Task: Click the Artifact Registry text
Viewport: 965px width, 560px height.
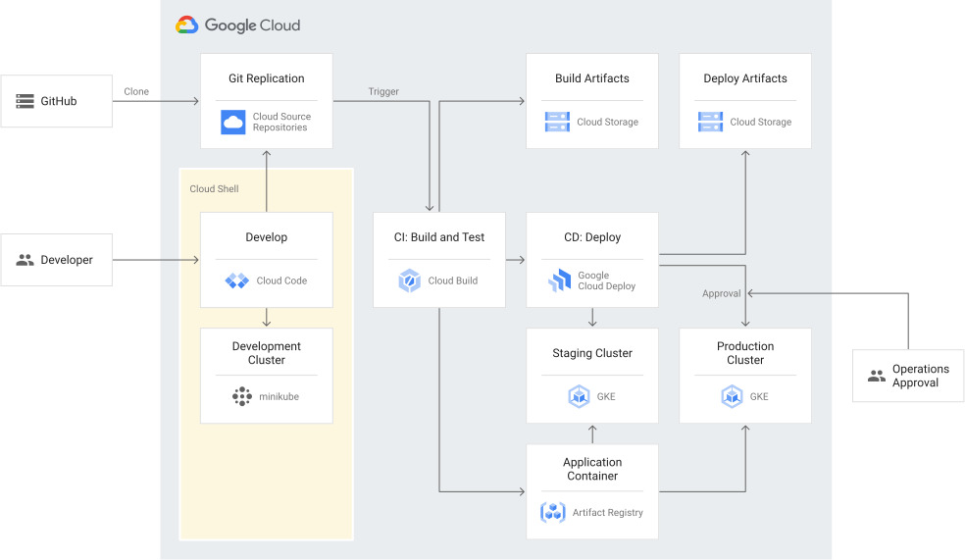Action: [607, 513]
